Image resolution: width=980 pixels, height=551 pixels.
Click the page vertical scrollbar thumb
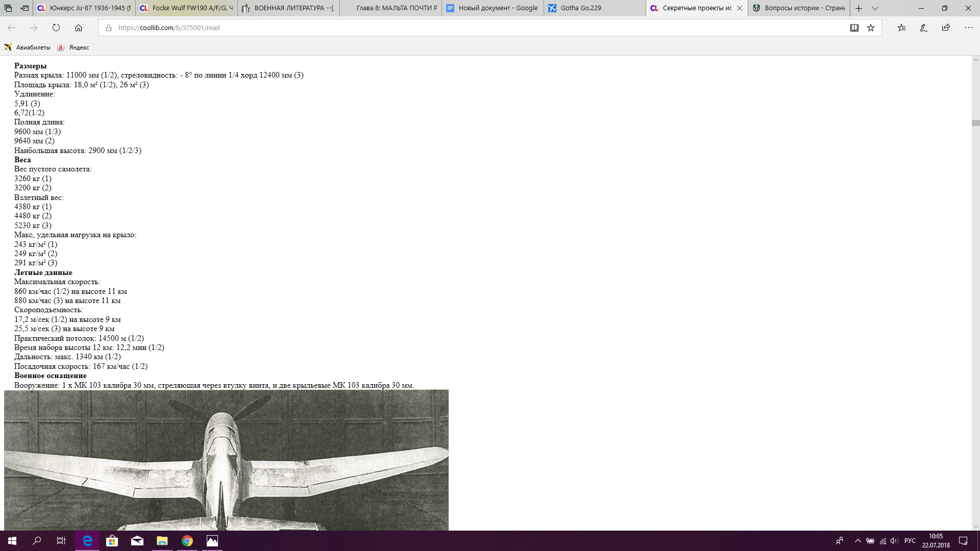point(975,123)
